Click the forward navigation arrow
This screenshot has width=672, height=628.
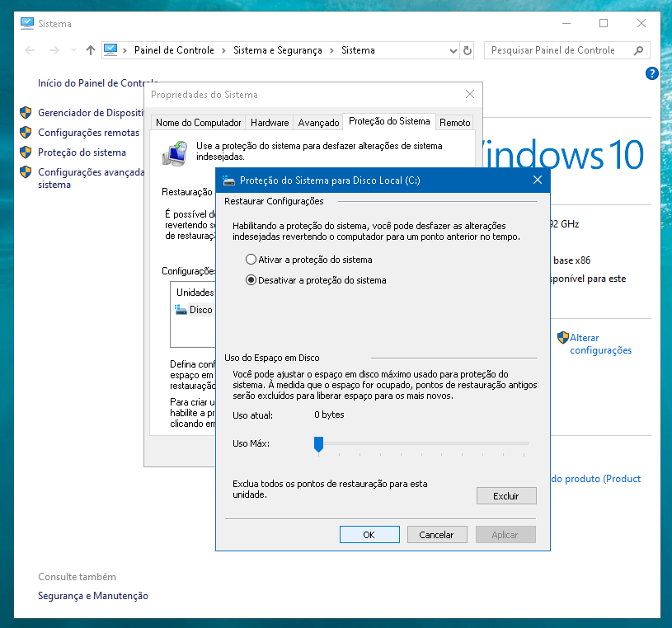[54, 50]
